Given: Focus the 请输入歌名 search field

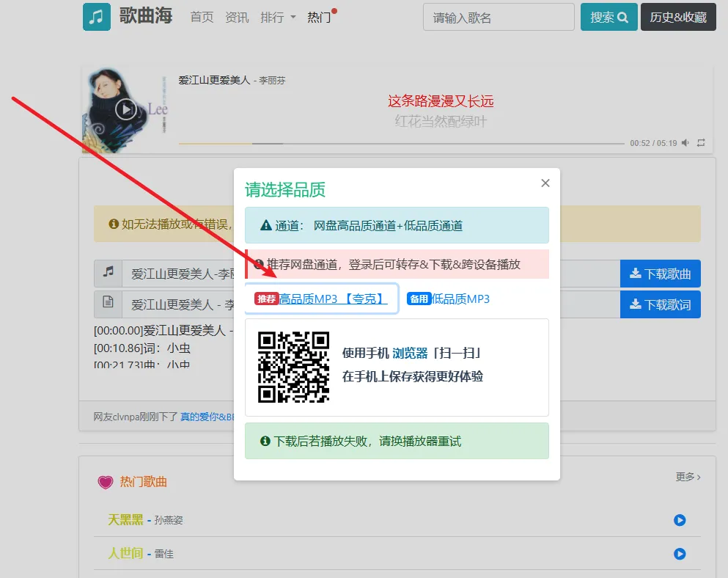Looking at the screenshot, I should point(499,17).
